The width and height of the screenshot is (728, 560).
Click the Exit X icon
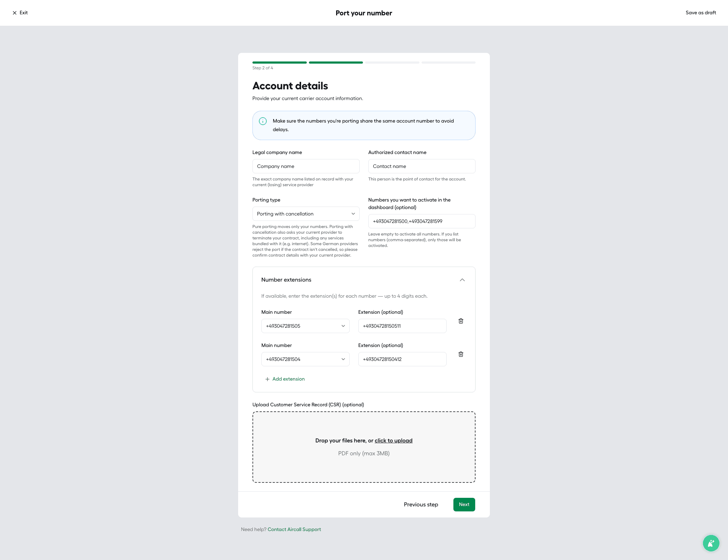click(15, 13)
